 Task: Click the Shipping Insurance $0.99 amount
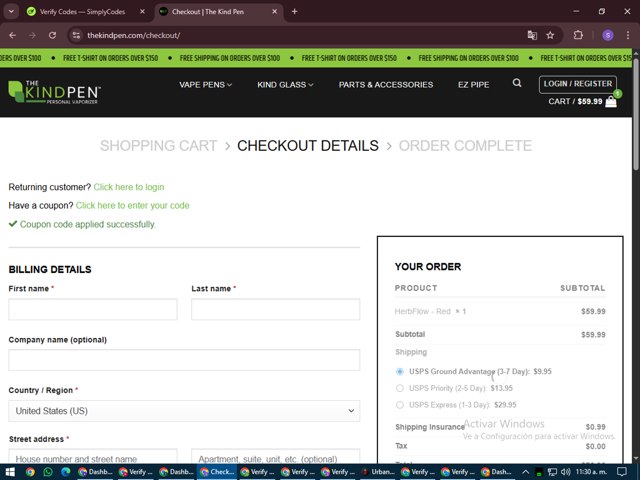(x=596, y=427)
